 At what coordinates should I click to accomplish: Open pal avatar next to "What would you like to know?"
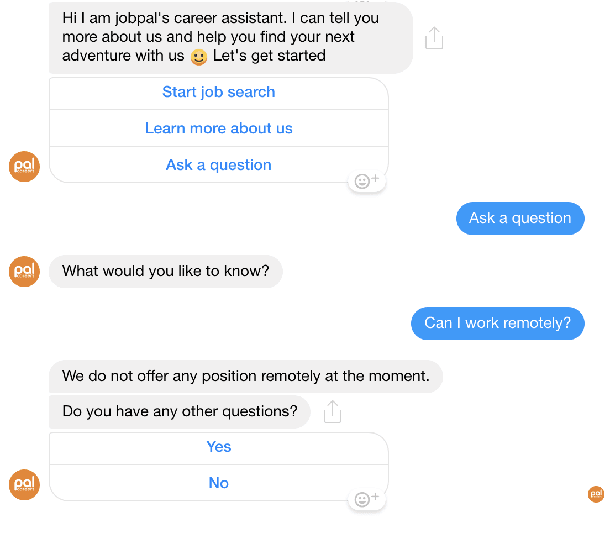point(24,271)
